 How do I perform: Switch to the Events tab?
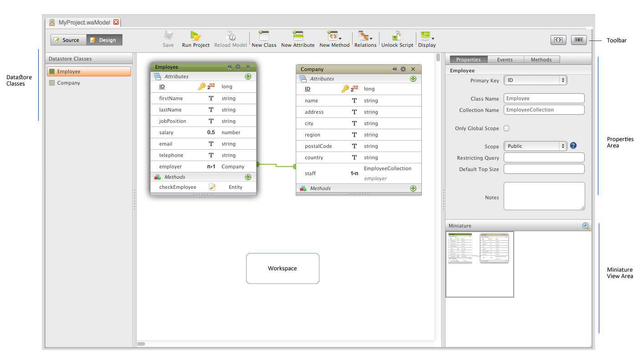coord(505,60)
